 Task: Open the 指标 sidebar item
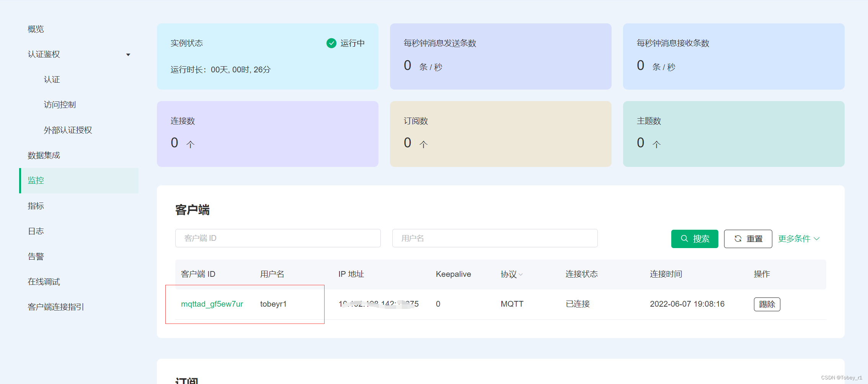(36, 206)
